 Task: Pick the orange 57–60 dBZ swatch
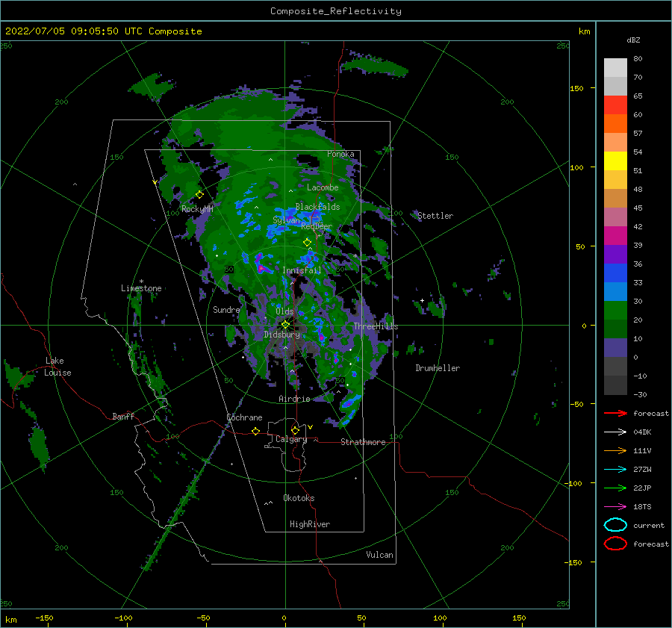[615, 123]
